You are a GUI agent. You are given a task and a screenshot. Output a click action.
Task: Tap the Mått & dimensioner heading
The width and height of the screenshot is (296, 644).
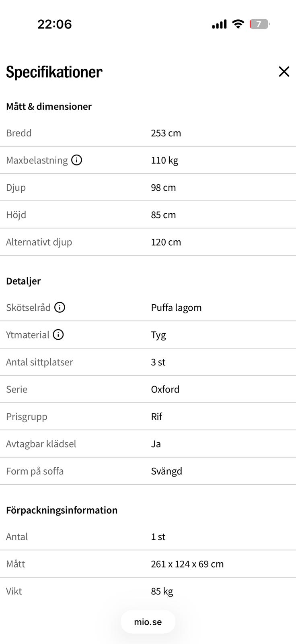pos(49,107)
